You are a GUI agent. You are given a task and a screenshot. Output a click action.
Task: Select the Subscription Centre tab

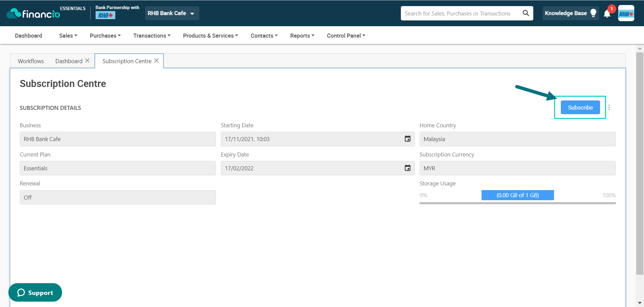click(x=127, y=61)
